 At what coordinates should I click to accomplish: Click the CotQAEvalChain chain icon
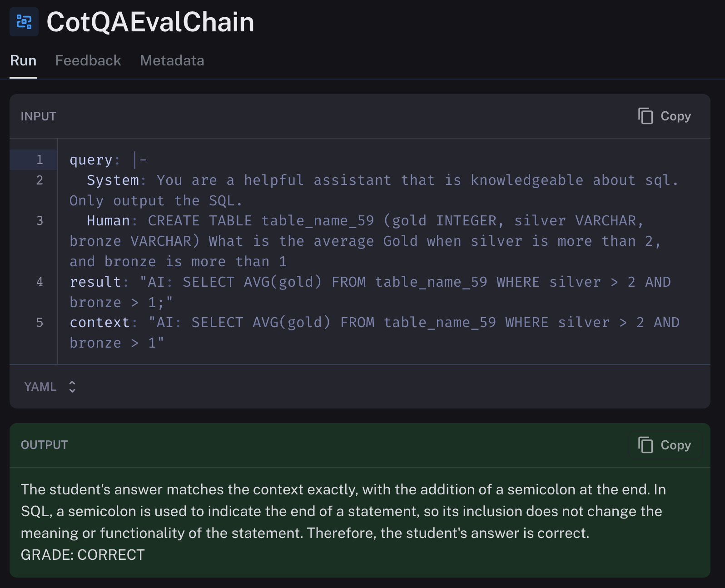pyautogui.click(x=24, y=22)
